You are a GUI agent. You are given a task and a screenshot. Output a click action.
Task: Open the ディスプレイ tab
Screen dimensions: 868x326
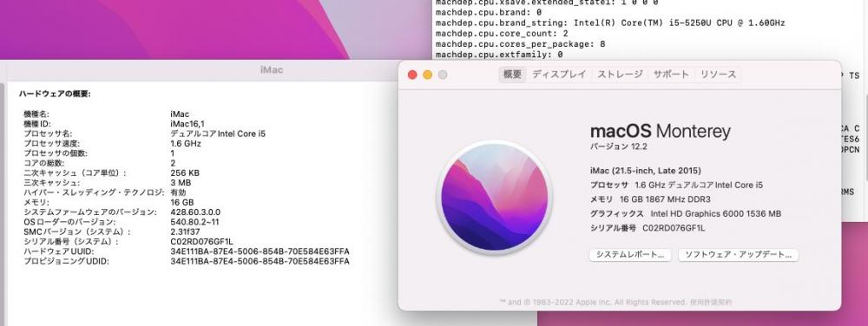pos(559,75)
